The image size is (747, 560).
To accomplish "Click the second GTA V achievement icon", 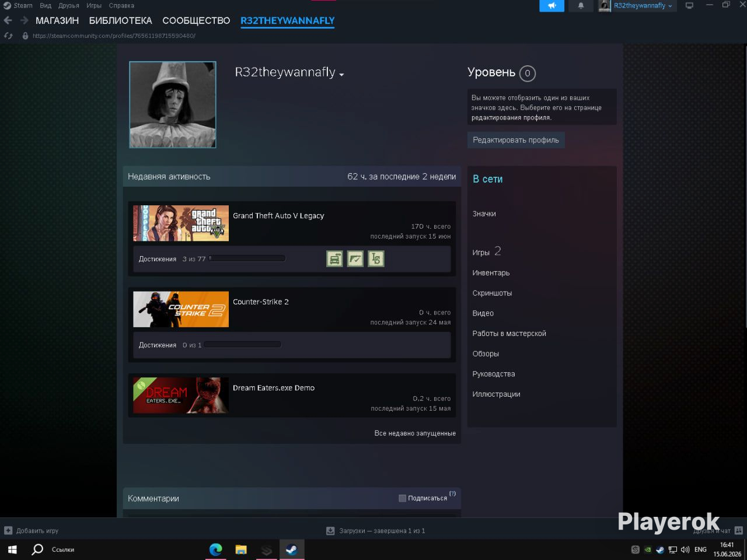I will (x=355, y=258).
